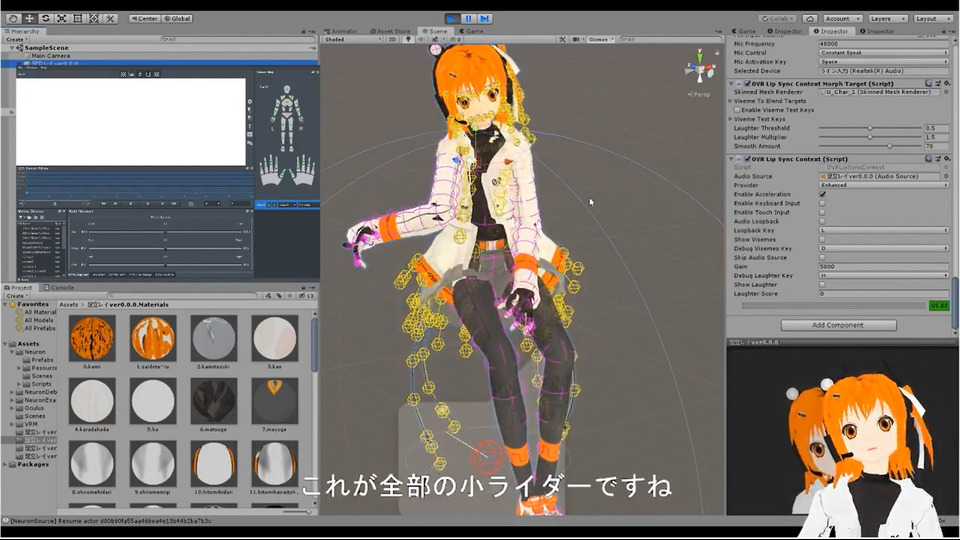
Task: Open gear menu of OVR Lip Sync Context Morph Target
Action: click(947, 83)
